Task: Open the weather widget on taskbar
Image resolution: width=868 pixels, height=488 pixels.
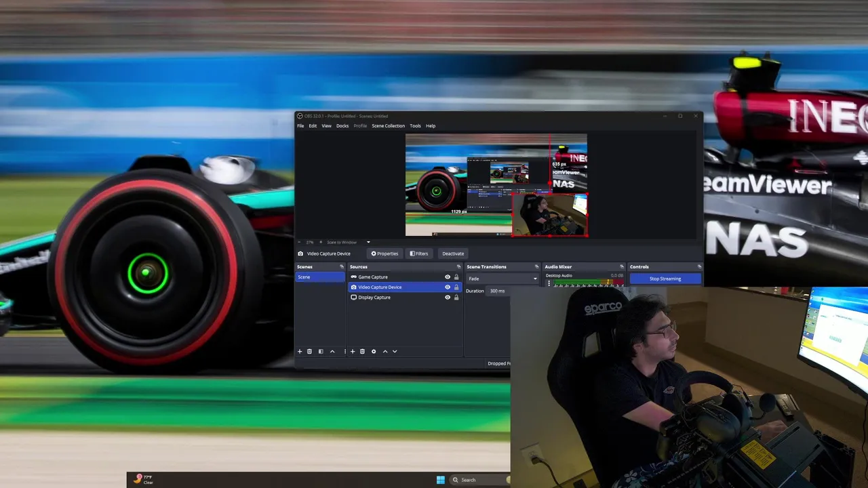Action: [143, 479]
